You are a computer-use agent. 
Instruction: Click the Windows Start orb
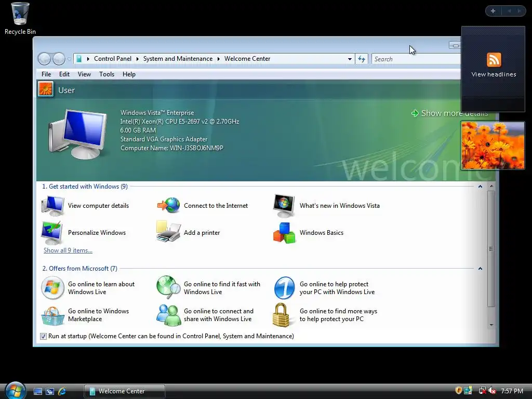(x=15, y=391)
